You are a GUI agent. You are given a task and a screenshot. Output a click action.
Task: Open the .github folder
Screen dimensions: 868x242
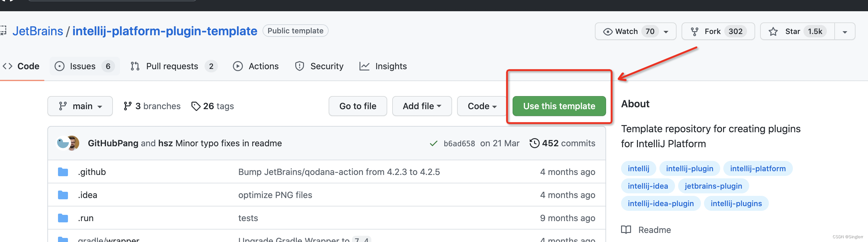[92, 172]
